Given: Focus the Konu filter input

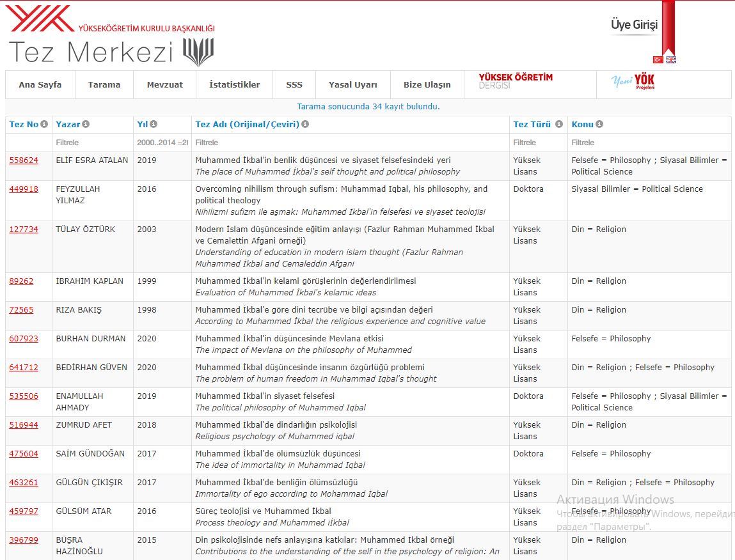Looking at the screenshot, I should [x=650, y=143].
